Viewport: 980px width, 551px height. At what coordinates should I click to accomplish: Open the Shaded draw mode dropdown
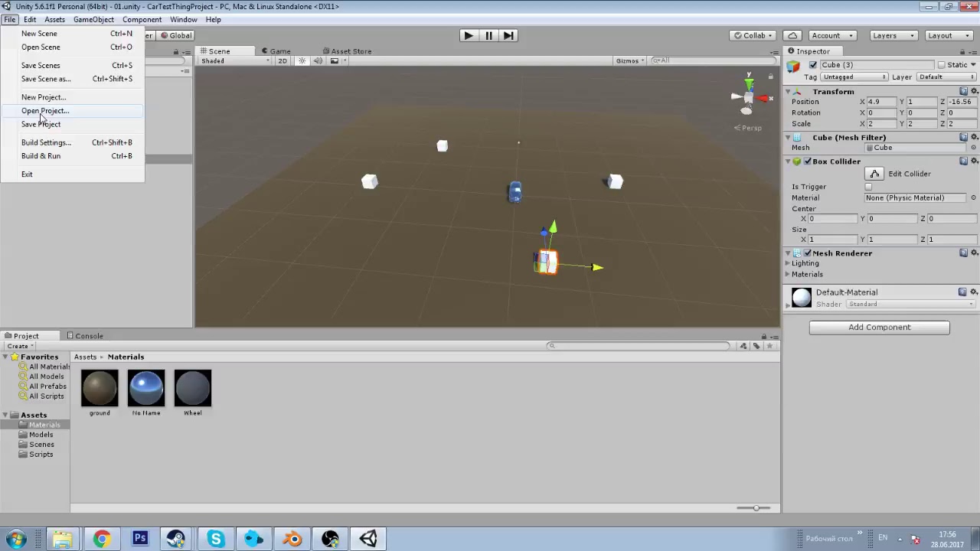[235, 60]
